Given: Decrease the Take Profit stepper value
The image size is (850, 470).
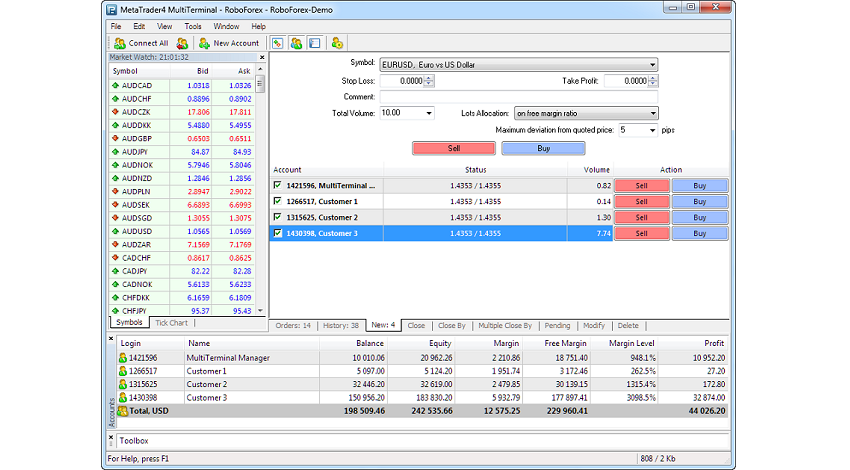Looking at the screenshot, I should tap(653, 84).
